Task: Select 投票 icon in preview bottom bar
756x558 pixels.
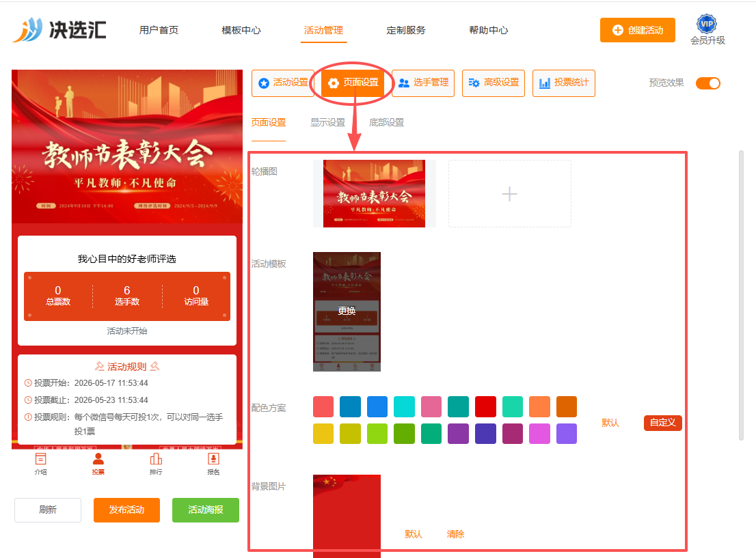Action: pos(98,464)
